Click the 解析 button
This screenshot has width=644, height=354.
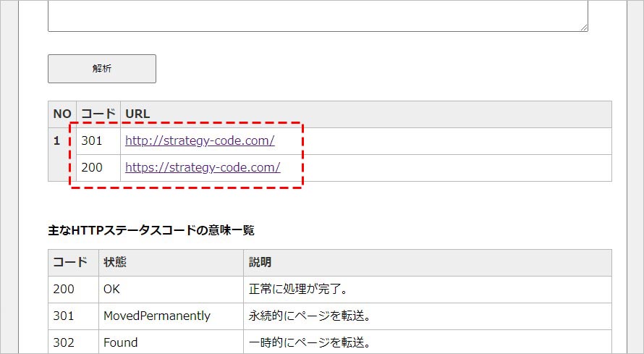(x=102, y=69)
